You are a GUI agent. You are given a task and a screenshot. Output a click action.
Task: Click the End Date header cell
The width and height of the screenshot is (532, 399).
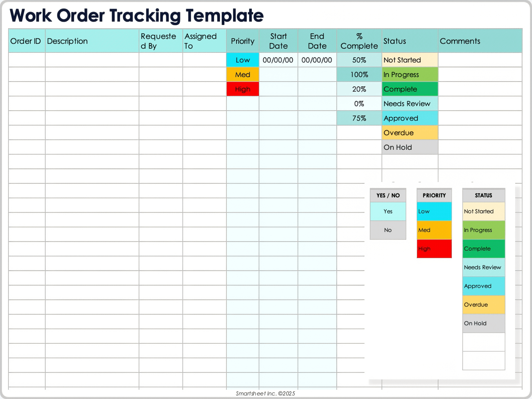point(317,41)
